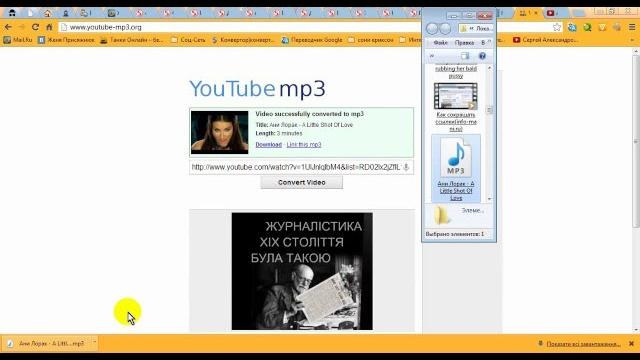This screenshot has width=640, height=360.
Task: Expand the Explorer toolbar chevron
Action: tap(432, 56)
